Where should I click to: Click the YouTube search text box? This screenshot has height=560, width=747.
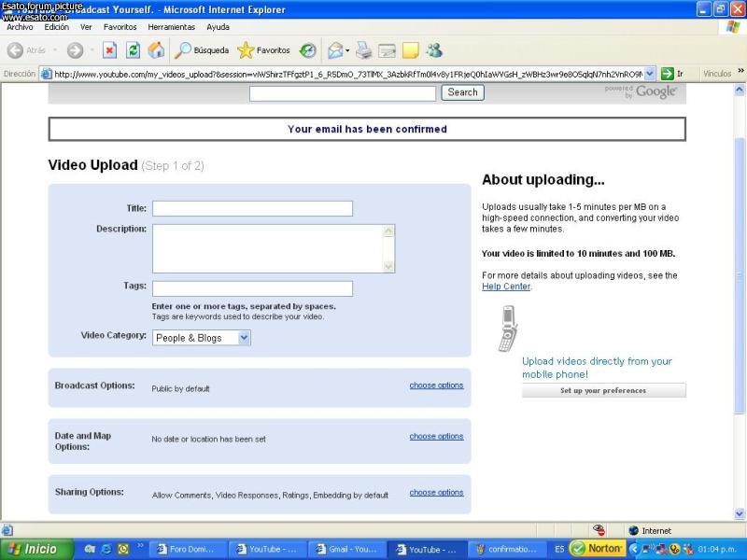pos(343,93)
